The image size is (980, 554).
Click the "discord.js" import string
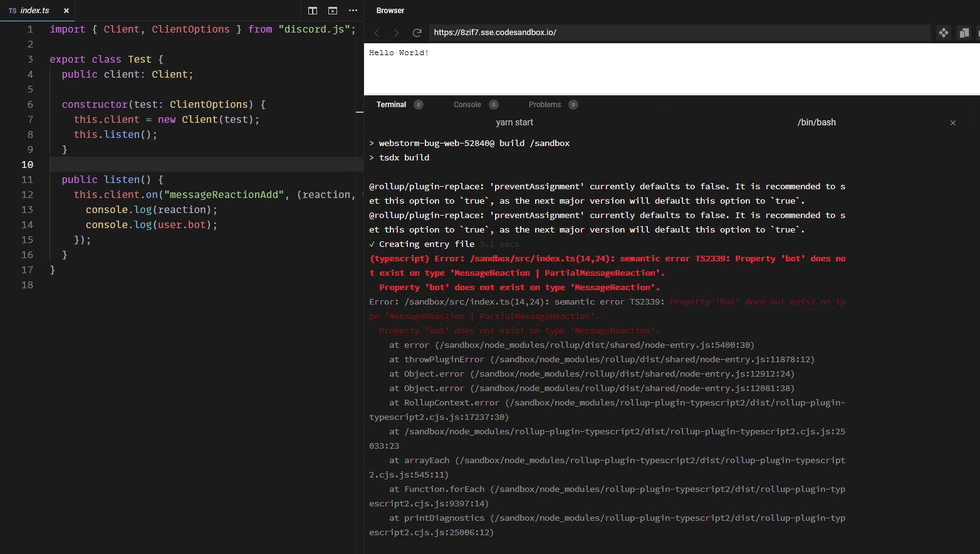(x=314, y=29)
